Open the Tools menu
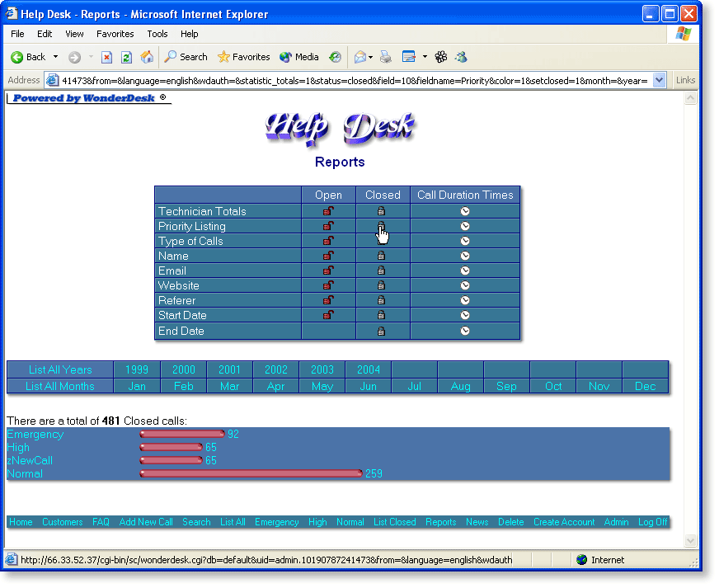The height and width of the screenshot is (588, 719). (x=157, y=34)
